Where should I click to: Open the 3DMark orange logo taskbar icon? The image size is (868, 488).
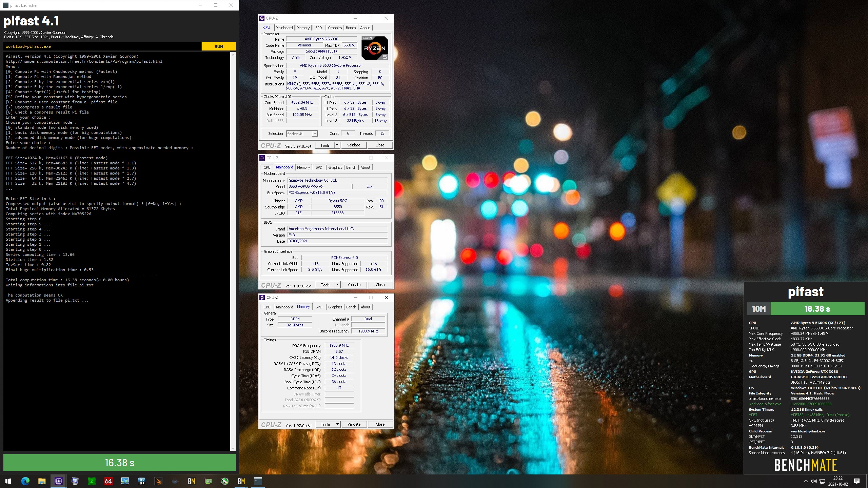[x=158, y=481]
